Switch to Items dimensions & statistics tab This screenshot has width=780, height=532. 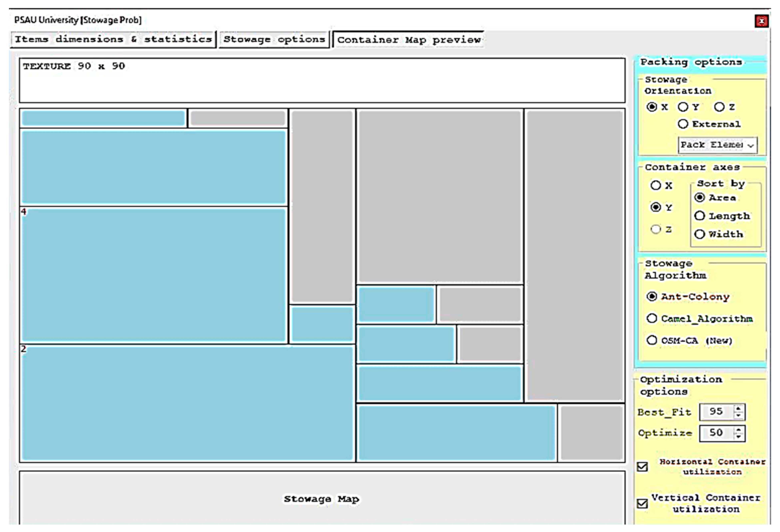pyautogui.click(x=113, y=40)
